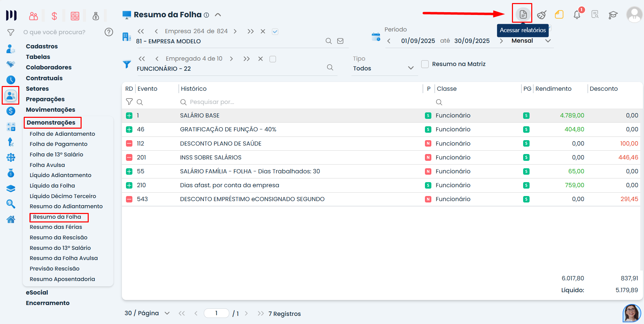Open the Mensal period dropdown
The height and width of the screenshot is (324, 644).
[531, 41]
